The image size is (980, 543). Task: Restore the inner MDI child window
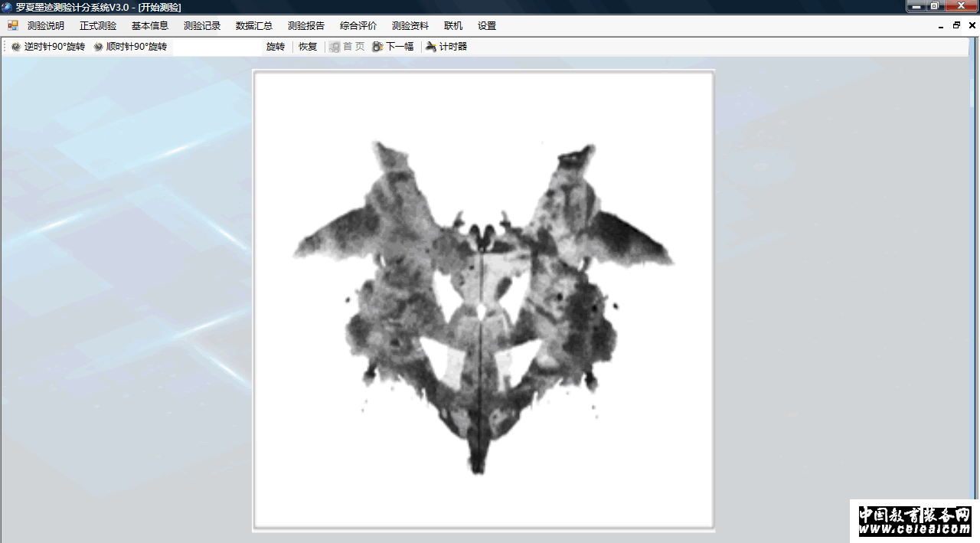[956, 25]
